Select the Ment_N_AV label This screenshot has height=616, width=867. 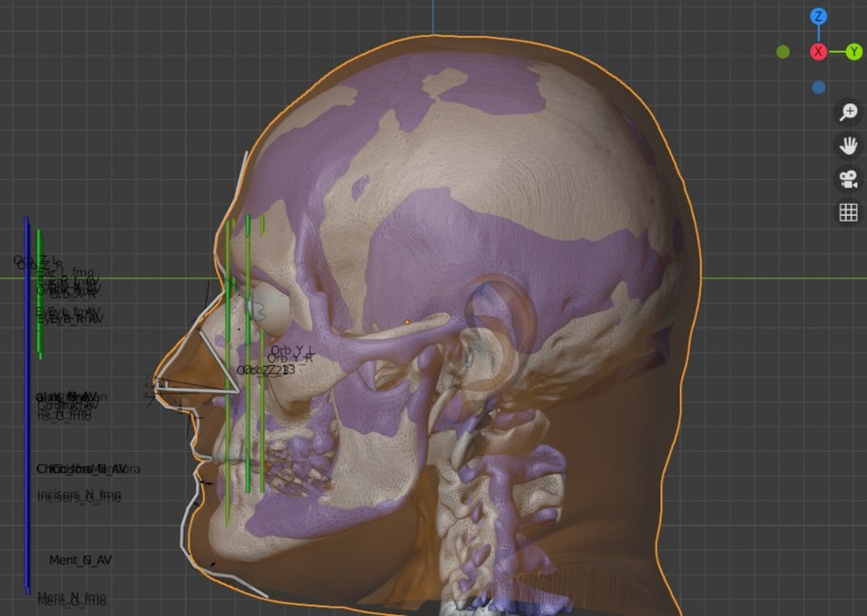81,560
